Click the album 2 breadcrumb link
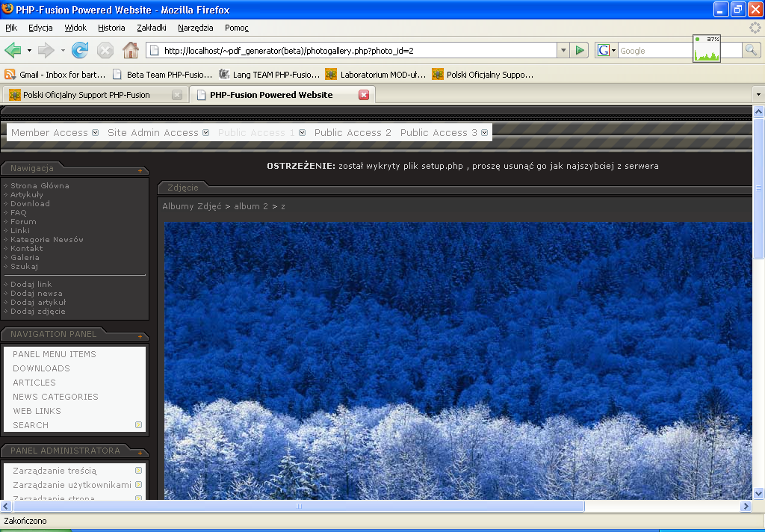Image resolution: width=765 pixels, height=532 pixels. pyautogui.click(x=251, y=206)
